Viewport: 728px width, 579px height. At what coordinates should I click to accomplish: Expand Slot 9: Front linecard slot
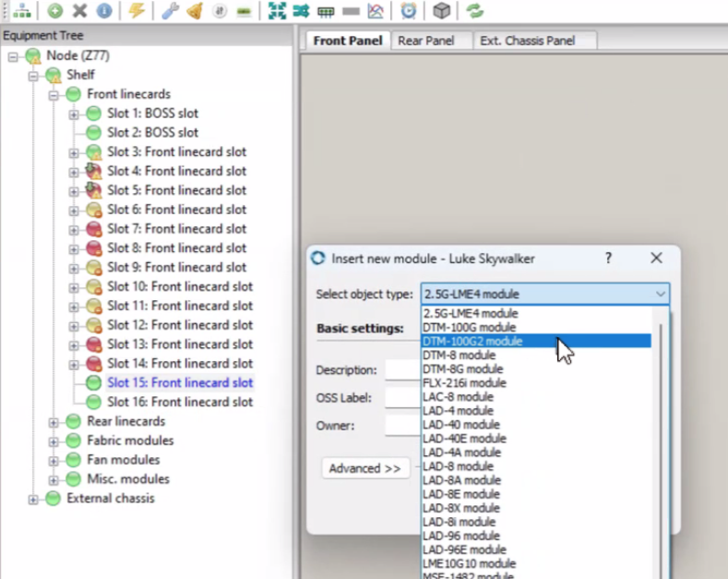(x=74, y=268)
